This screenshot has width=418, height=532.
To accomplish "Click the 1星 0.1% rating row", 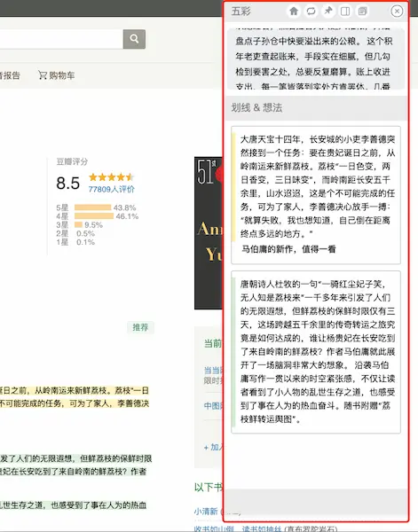I will pos(75,242).
